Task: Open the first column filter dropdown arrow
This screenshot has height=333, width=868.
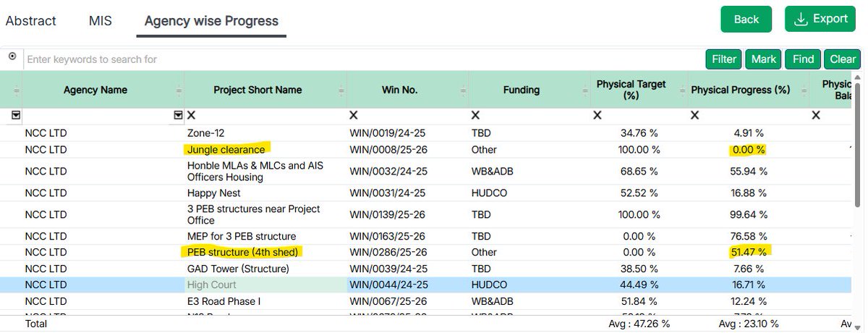Action: click(15, 115)
